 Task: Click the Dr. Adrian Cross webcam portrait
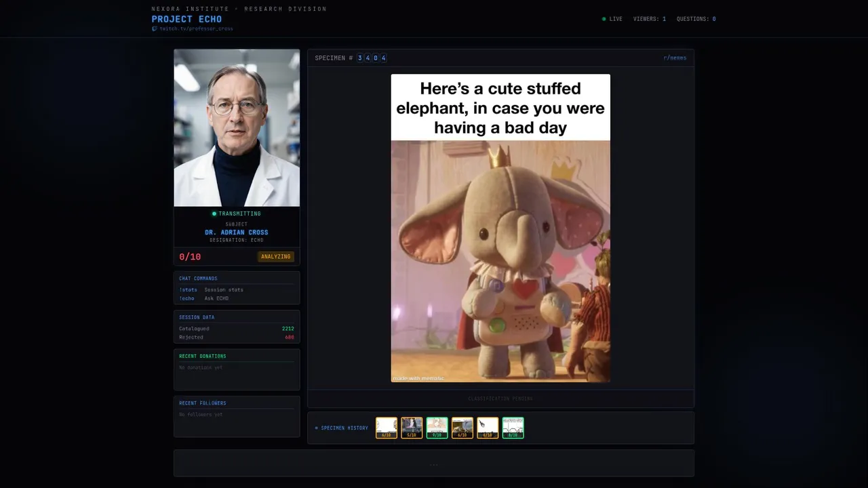237,127
